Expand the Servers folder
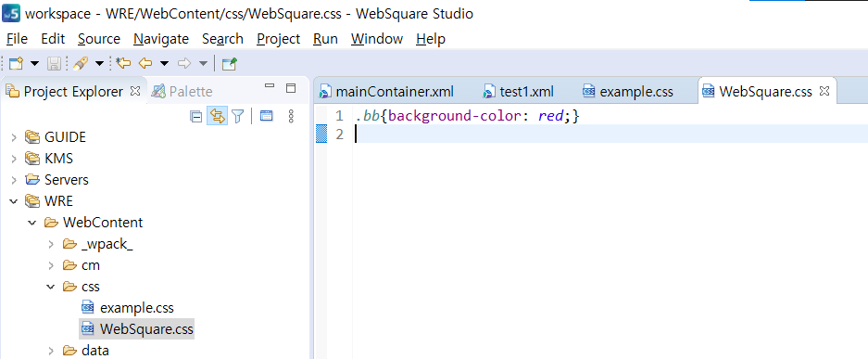868x359 pixels. [x=14, y=180]
